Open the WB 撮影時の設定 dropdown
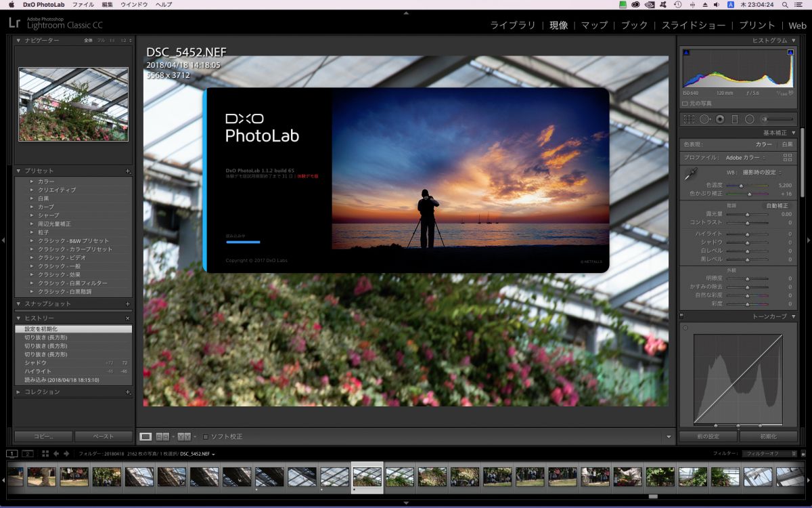Viewport: 812px width, 508px height. click(762, 173)
